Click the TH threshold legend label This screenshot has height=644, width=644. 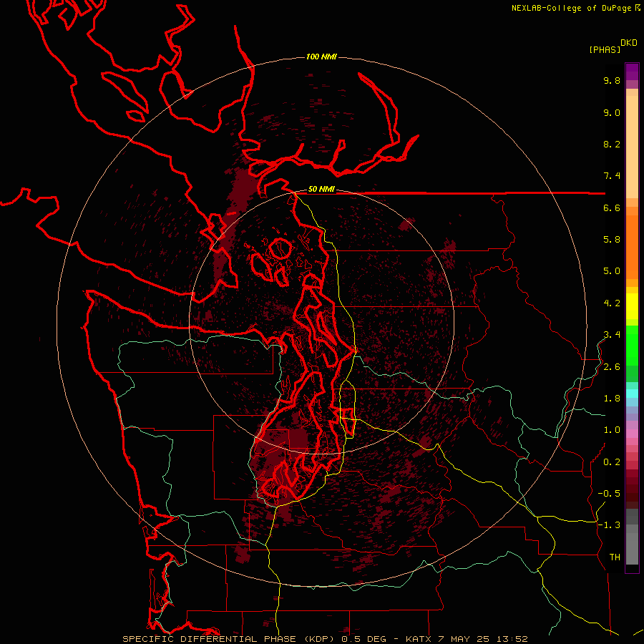(615, 557)
